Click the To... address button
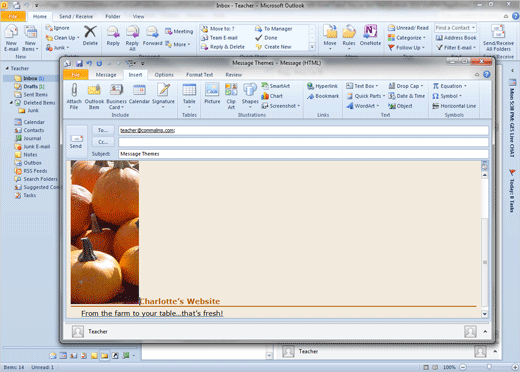The image size is (520, 372). coord(103,130)
